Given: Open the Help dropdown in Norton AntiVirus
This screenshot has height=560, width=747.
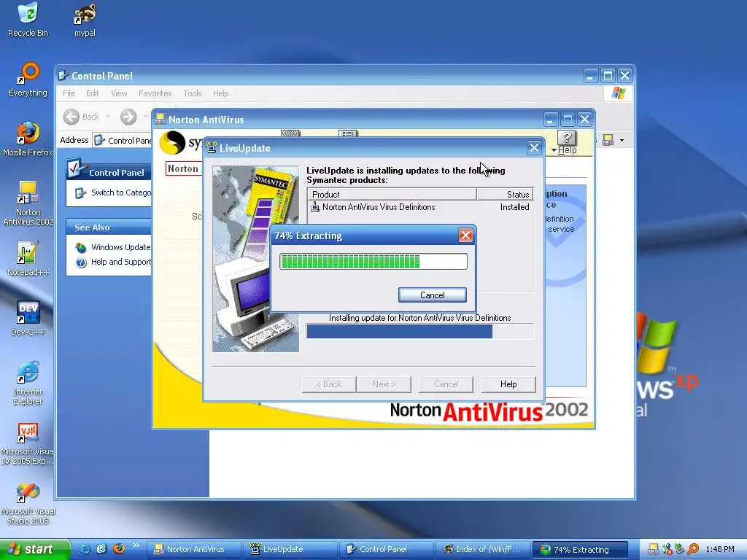Looking at the screenshot, I should click(565, 150).
